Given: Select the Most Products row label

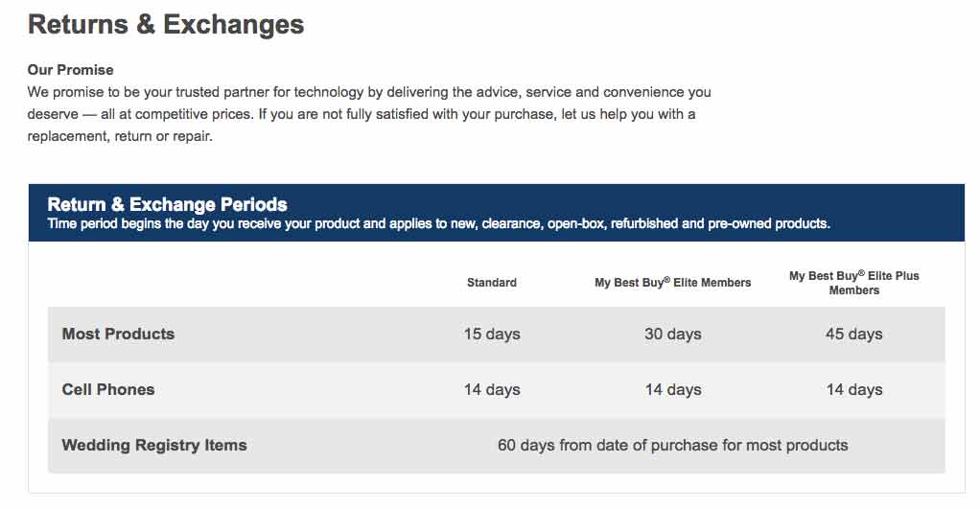Looking at the screenshot, I should 118,334.
